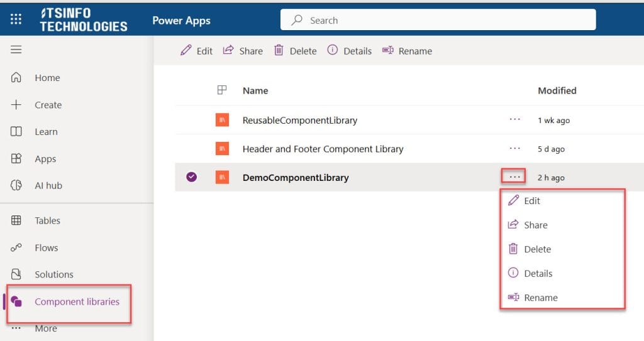Open AI hub from sidebar
The height and width of the screenshot is (341, 644).
48,185
